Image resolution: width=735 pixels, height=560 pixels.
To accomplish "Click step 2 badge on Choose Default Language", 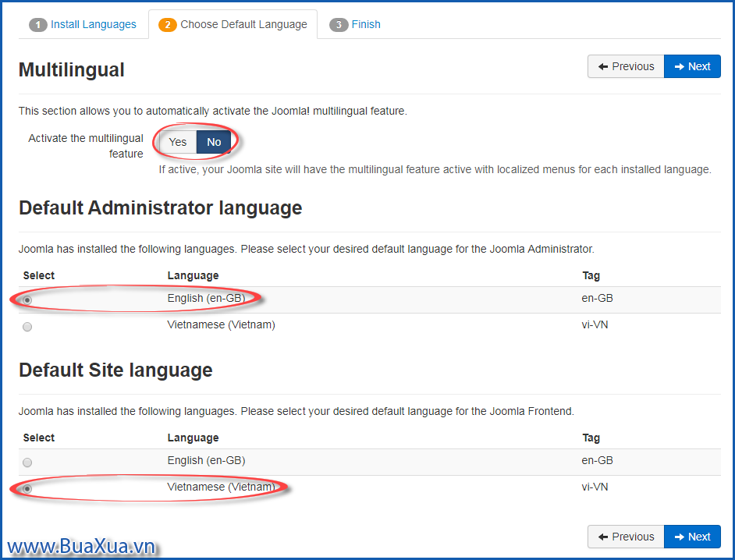I will click(167, 25).
